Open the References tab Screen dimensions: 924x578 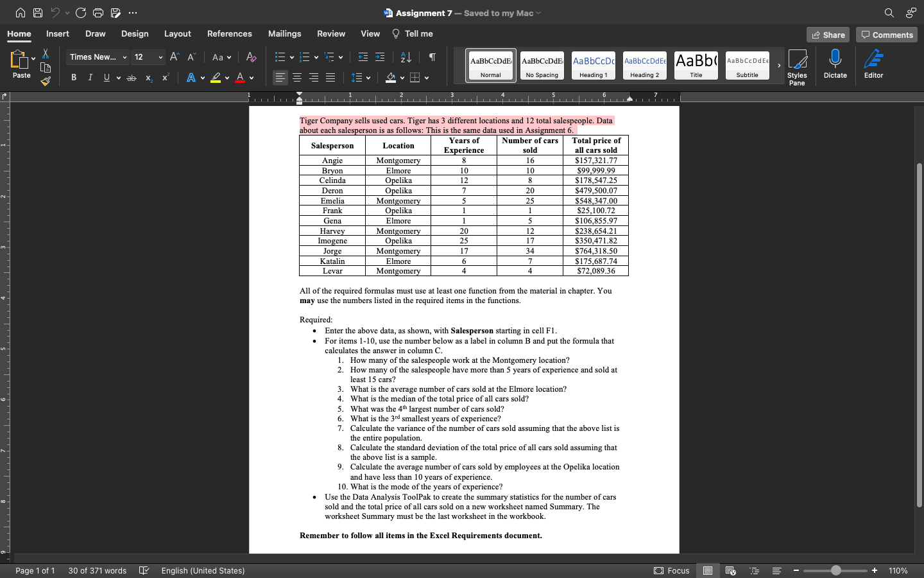(230, 33)
